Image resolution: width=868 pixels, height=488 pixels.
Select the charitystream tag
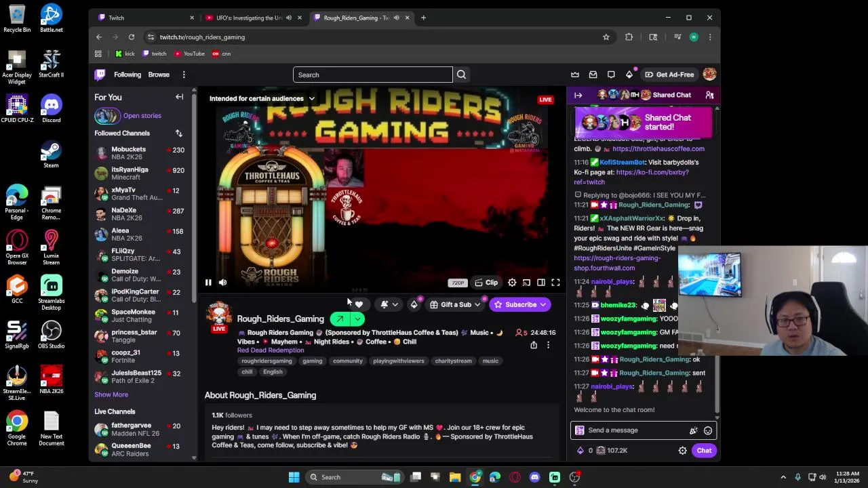tap(453, 361)
